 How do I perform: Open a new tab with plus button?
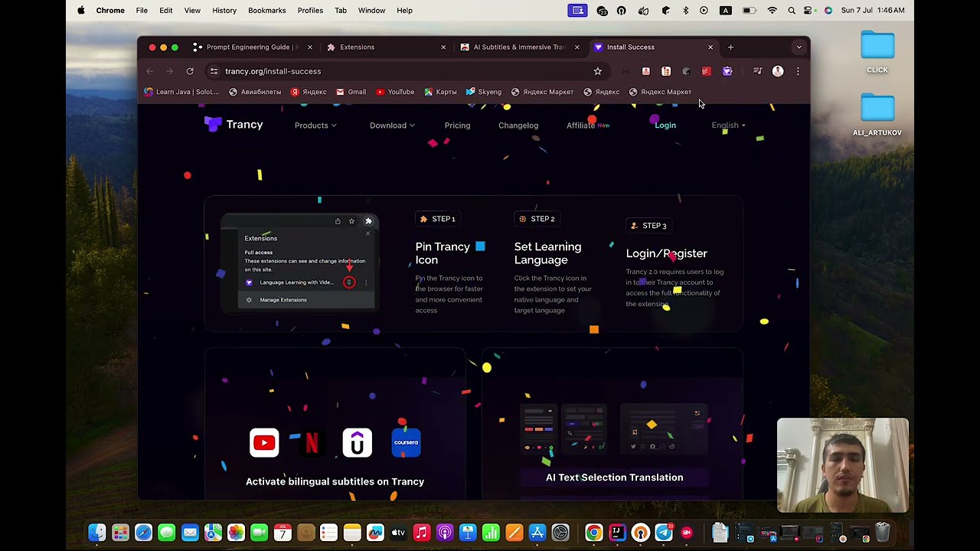tap(730, 47)
